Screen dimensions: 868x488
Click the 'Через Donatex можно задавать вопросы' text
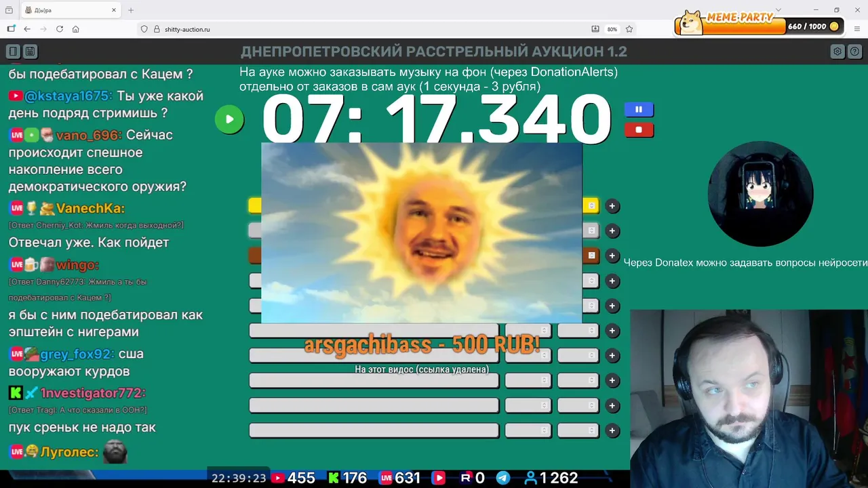click(x=745, y=263)
